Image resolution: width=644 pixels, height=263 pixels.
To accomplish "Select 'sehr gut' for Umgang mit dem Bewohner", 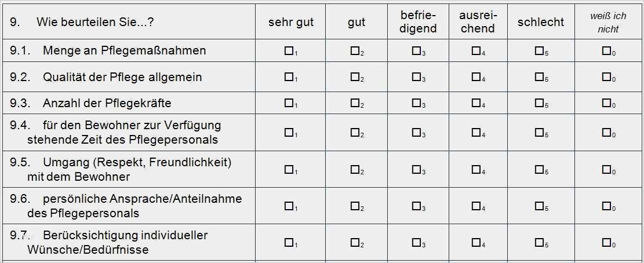I will click(x=289, y=170).
